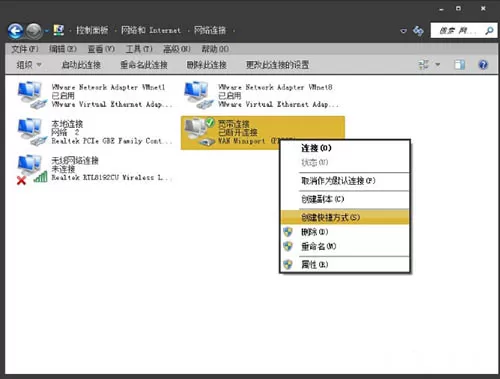Open the recent pages dropdown beside Forward
This screenshot has height=379, width=500.
(x=47, y=31)
